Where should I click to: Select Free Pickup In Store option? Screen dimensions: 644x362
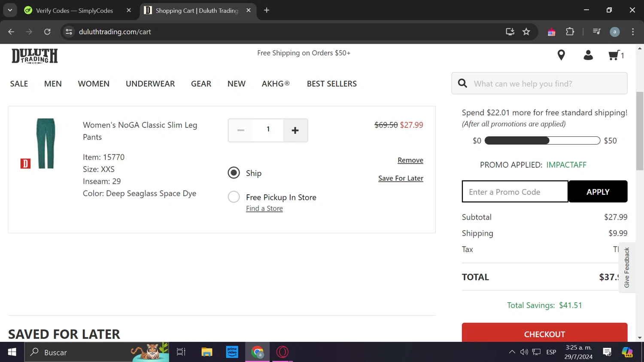tap(234, 197)
